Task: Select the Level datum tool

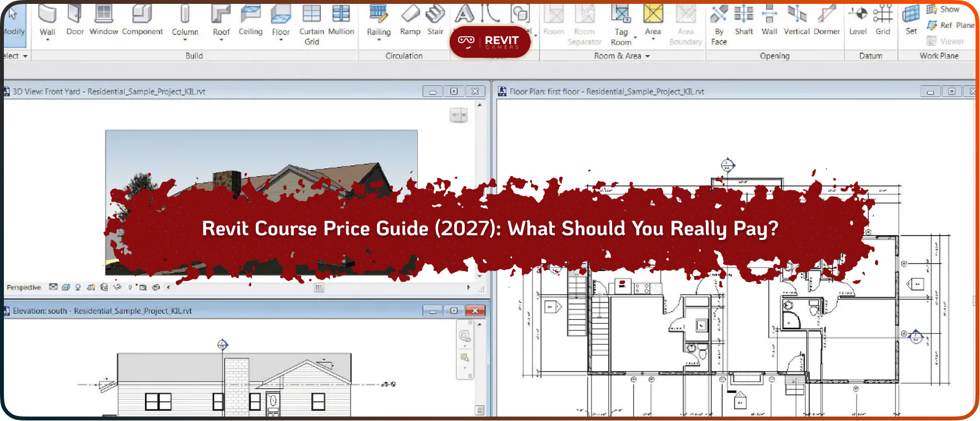Action: 858,20
